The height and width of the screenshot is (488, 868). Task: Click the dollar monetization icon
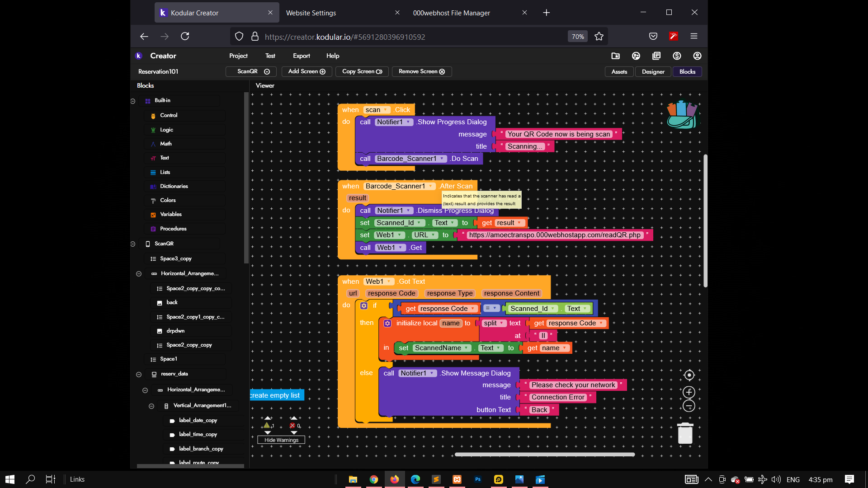(x=677, y=56)
